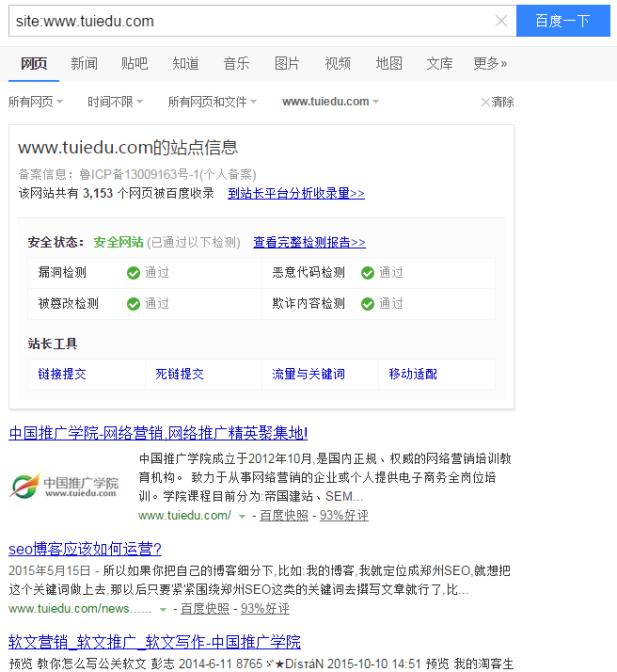Open 93%好评 for the www.tuiedu.com/ result
This screenshot has height=672, width=617.
click(344, 515)
